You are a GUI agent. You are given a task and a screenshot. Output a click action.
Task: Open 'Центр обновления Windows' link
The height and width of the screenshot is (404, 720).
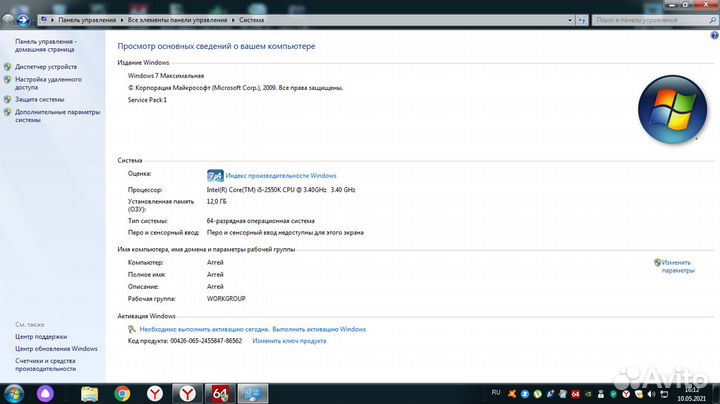tap(56, 349)
